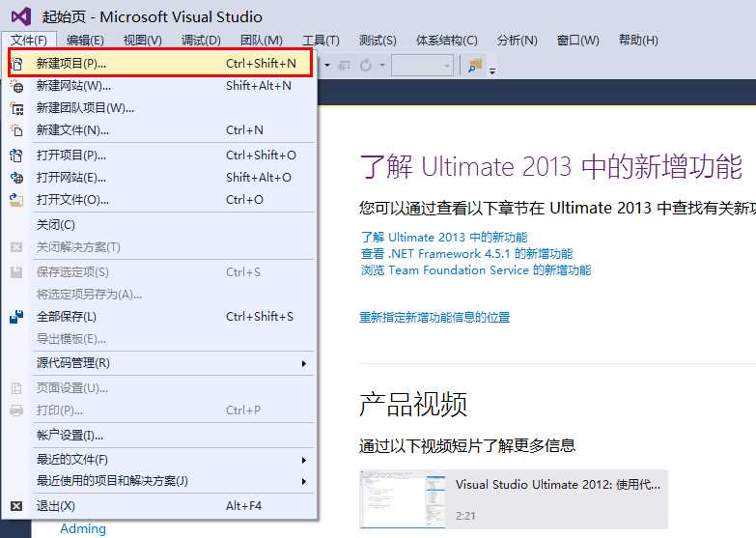Choose 新建项目(P)... from File menu
Viewport: 756px width, 538px height.
point(160,63)
